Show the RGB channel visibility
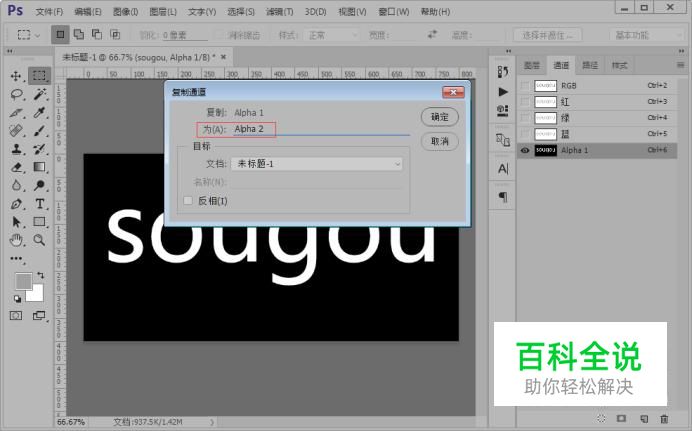 tap(525, 86)
